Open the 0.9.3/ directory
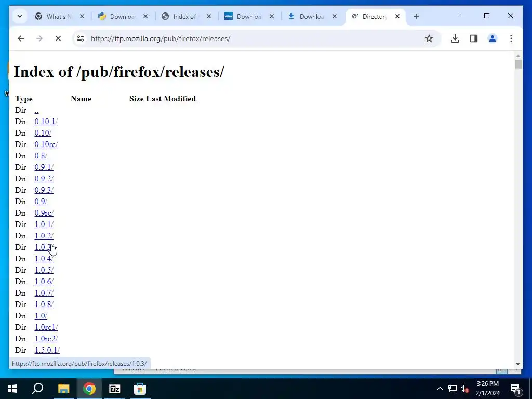The height and width of the screenshot is (399, 532). click(x=44, y=190)
